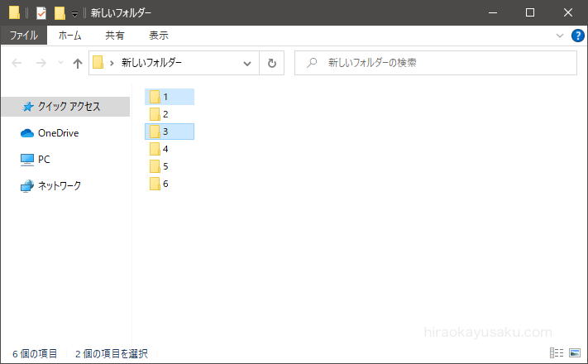Expand the ribbon with the chevron
Viewport: 588px width, 364px height.
[x=560, y=36]
